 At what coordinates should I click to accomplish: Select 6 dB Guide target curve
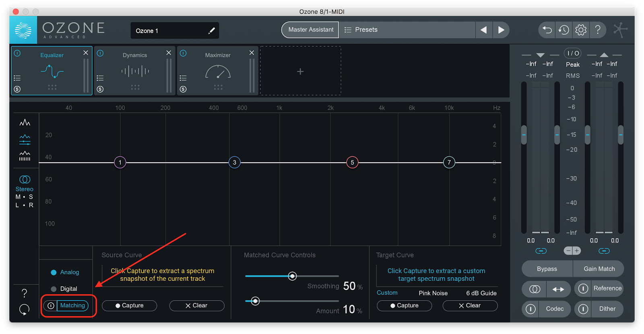point(481,293)
